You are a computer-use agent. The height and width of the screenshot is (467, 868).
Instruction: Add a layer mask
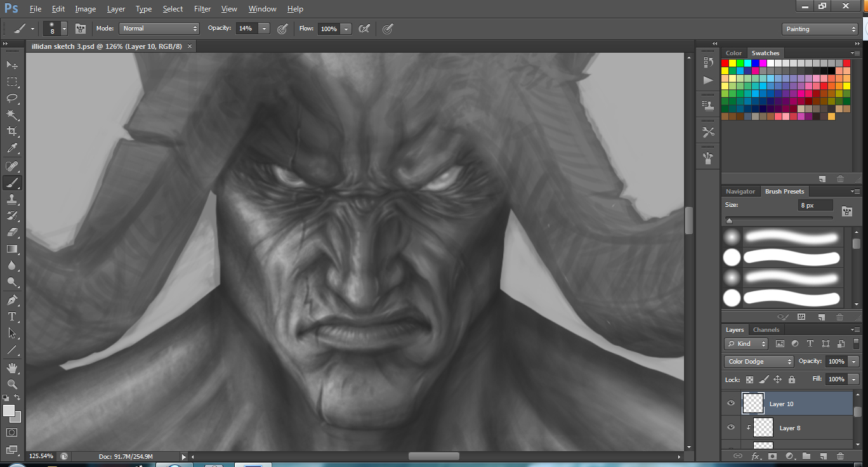[772, 456]
